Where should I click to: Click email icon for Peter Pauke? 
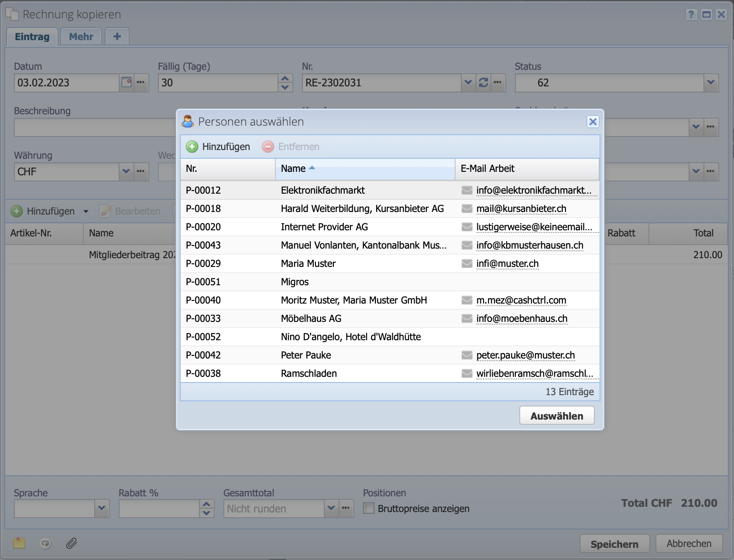tap(467, 355)
